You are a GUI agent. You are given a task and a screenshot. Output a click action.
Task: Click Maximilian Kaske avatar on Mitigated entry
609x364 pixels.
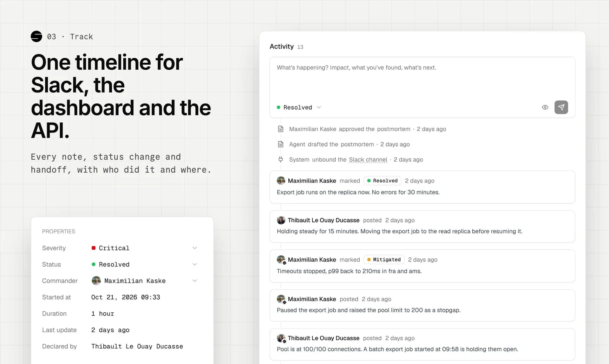(x=281, y=259)
